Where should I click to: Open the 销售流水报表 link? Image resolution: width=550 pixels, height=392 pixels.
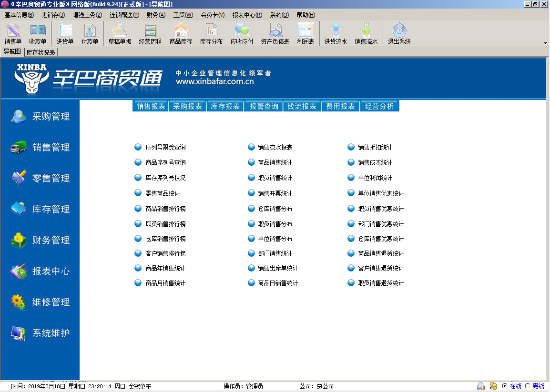[275, 148]
